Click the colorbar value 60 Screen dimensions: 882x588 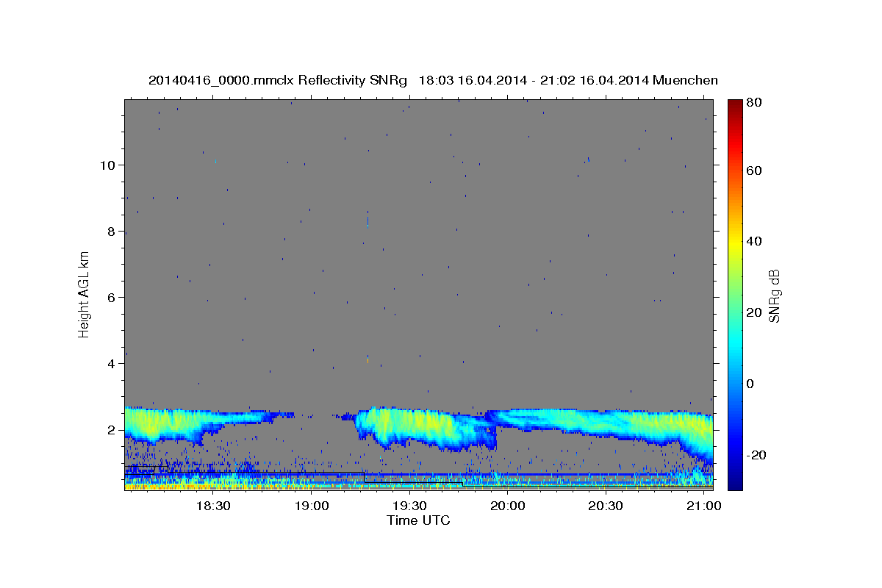click(x=753, y=171)
